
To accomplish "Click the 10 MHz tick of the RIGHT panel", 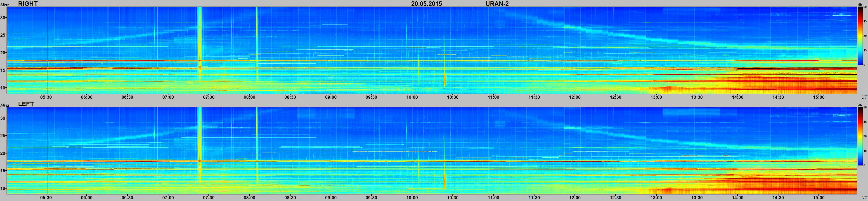I will [3, 88].
